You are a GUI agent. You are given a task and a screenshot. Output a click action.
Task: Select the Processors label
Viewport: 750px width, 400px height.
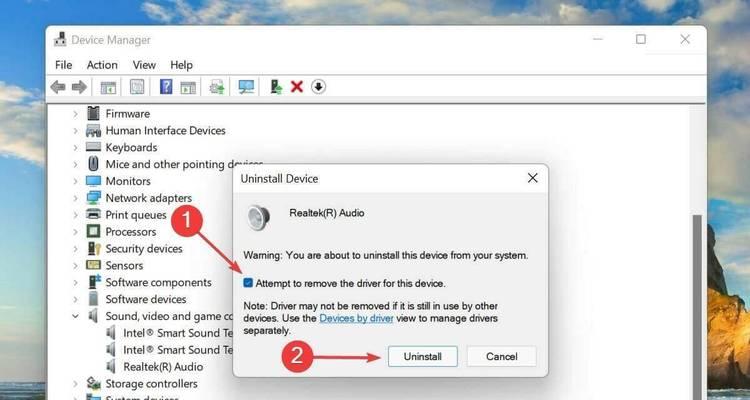[131, 232]
